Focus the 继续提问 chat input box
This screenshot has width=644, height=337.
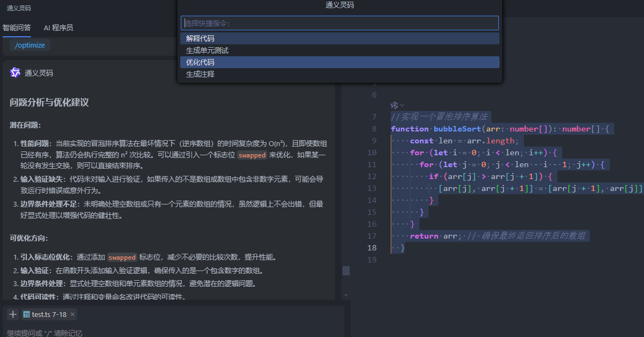click(173, 333)
